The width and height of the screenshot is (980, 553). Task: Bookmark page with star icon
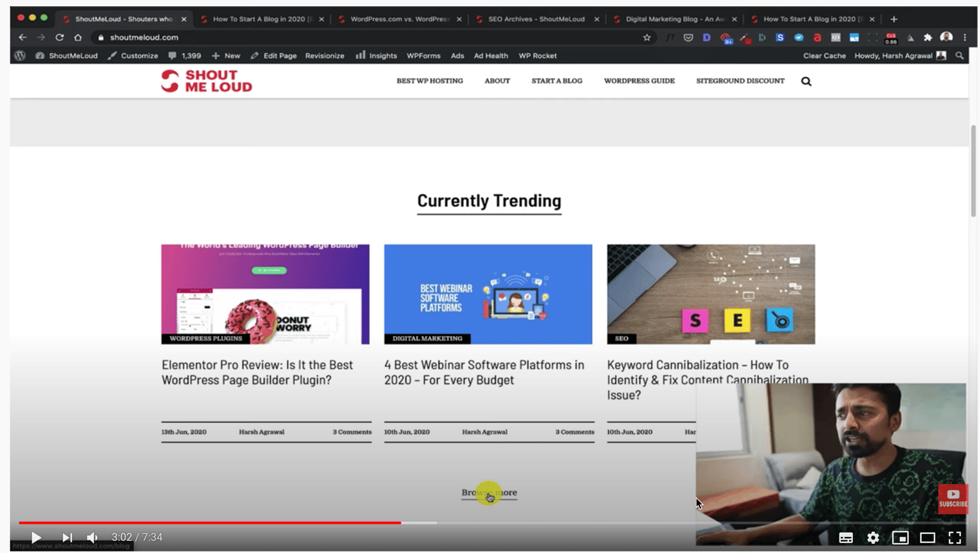pos(647,37)
